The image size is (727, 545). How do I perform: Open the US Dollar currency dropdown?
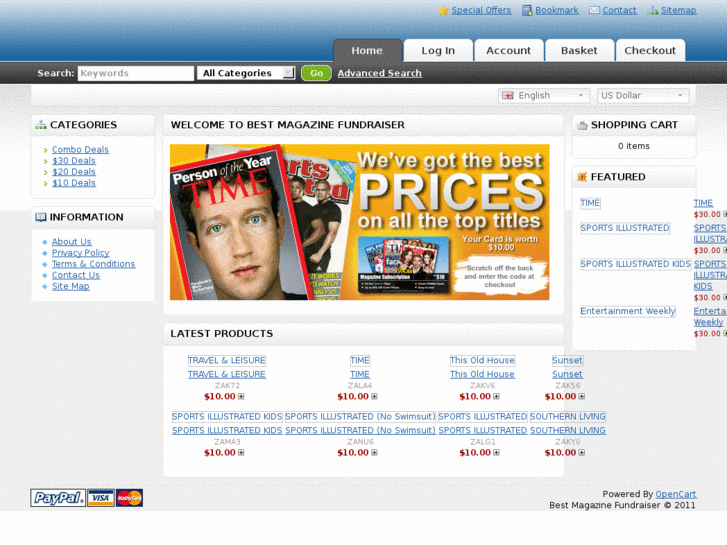point(643,96)
